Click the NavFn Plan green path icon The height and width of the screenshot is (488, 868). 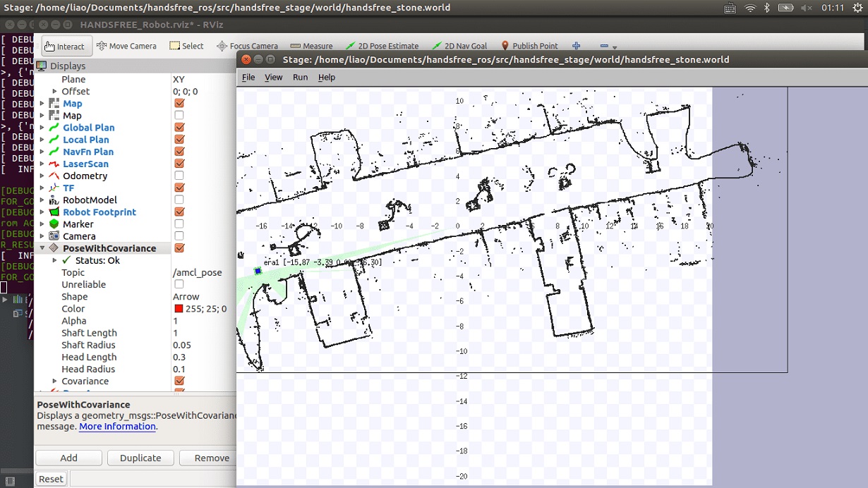54,152
